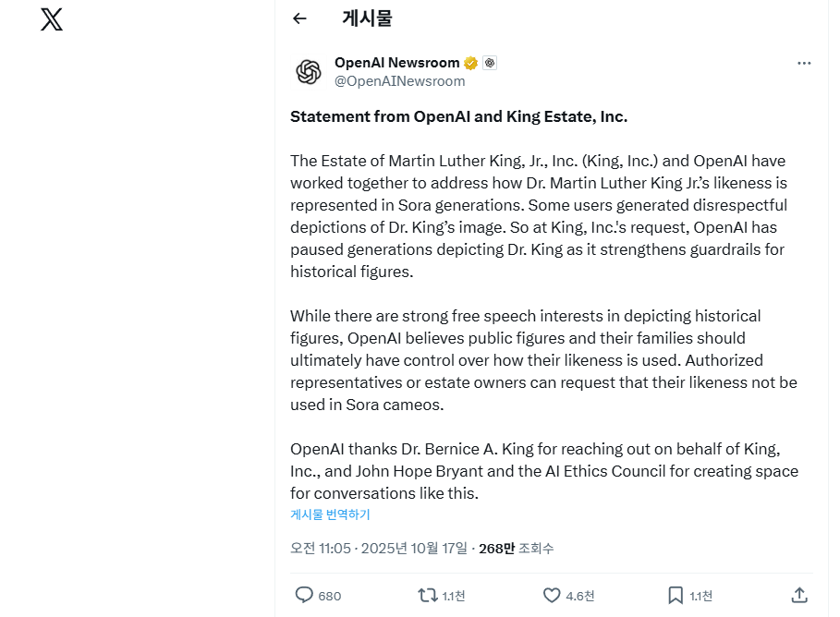Open the share post menu icon

[800, 595]
